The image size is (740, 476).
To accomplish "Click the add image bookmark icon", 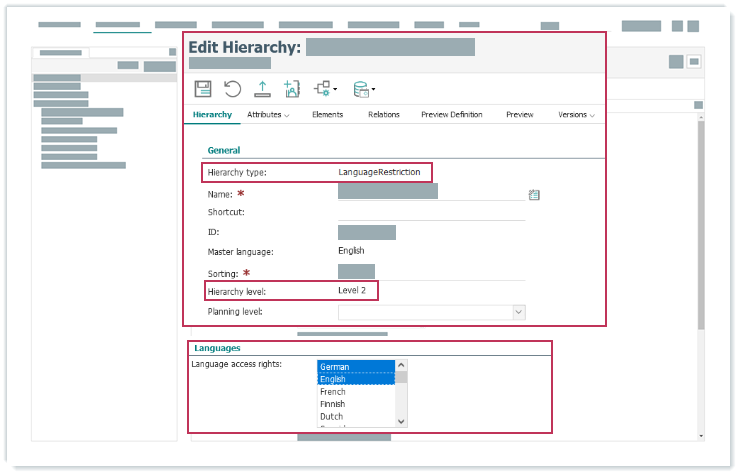I will pyautogui.click(x=292, y=89).
